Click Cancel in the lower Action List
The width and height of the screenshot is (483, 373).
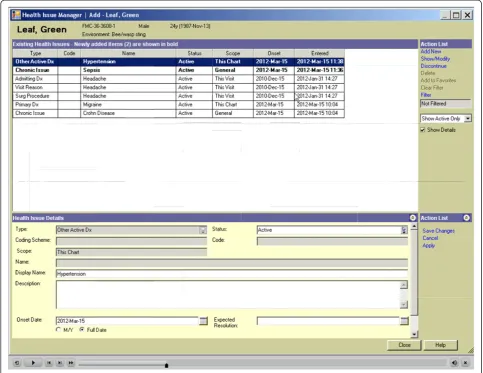click(430, 238)
